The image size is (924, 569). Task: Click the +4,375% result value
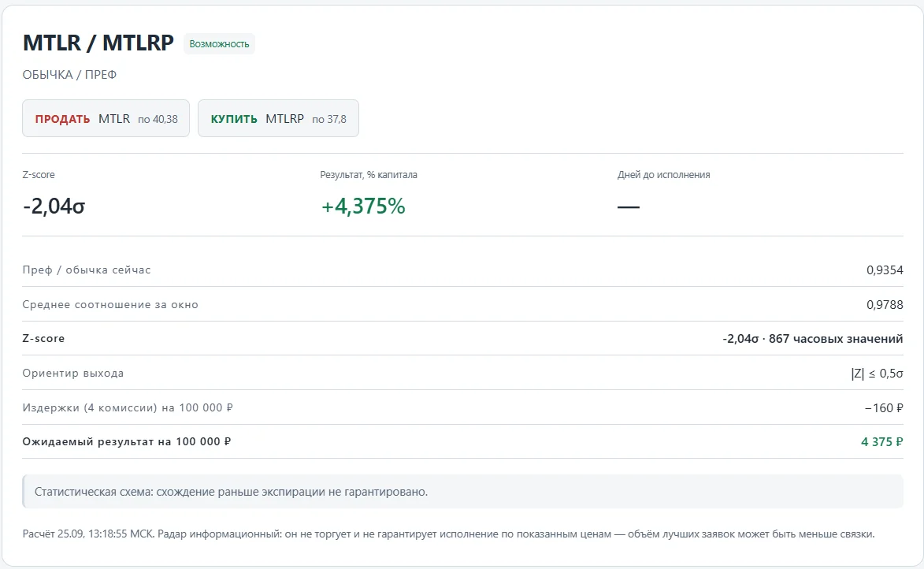point(363,206)
